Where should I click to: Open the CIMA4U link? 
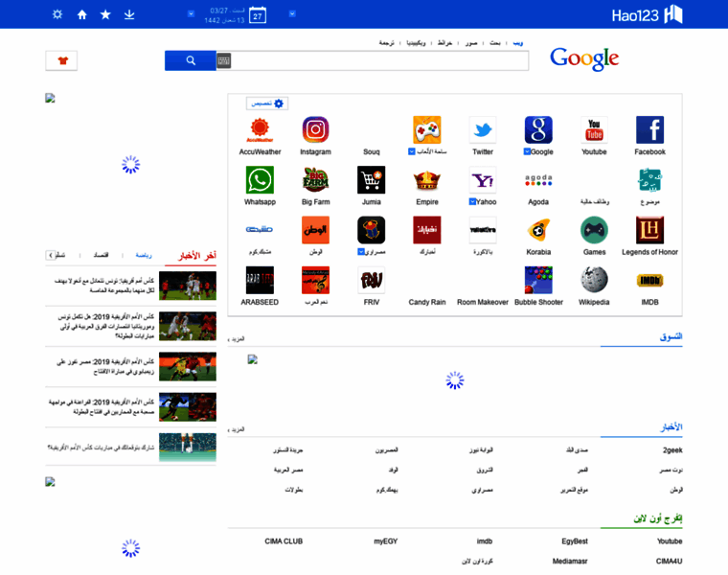669,561
